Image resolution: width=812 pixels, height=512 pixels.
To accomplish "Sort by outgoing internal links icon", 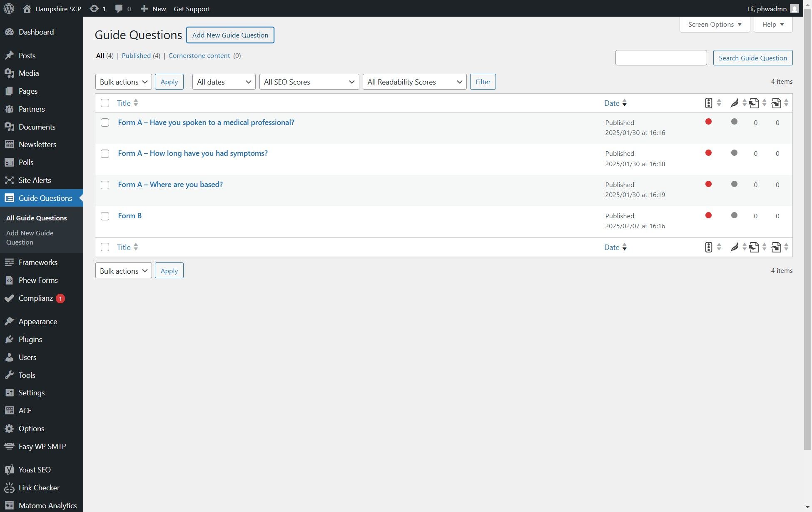I will pos(754,103).
